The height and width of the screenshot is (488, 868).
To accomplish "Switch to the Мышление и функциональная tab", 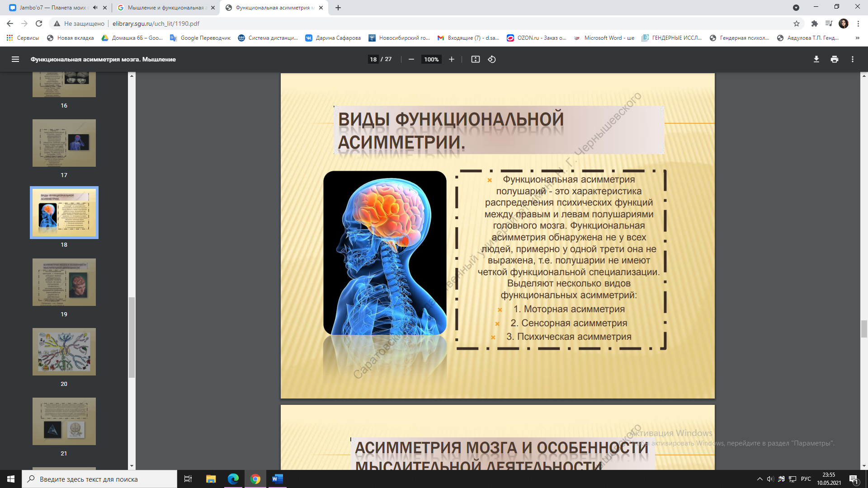I will (x=165, y=8).
